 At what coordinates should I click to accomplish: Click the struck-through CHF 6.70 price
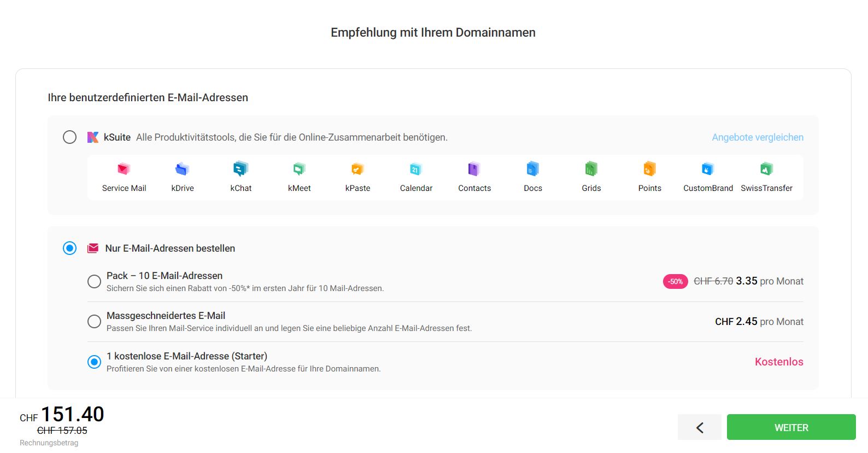[713, 281]
